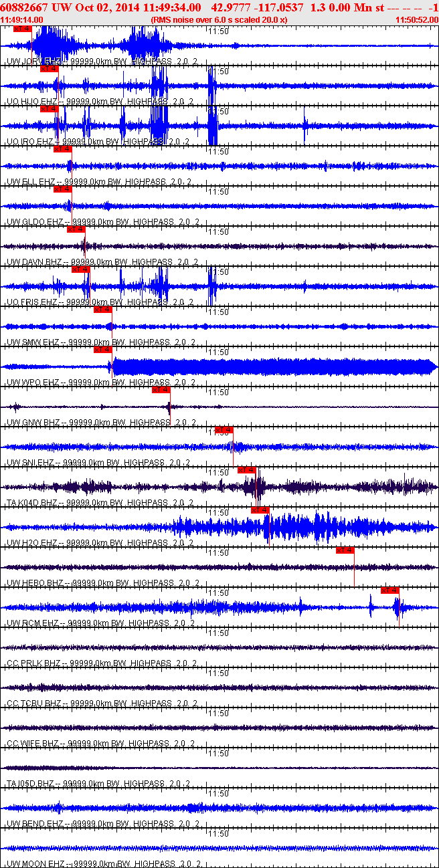Click the 'UW ELL EHZ' station label
Image resolution: width=439 pixels, height=868 pixels.
30,181
